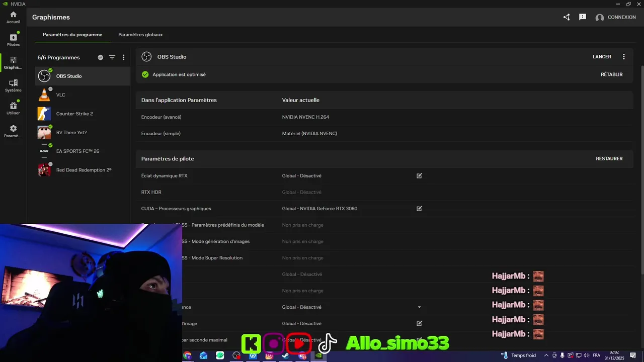The image size is (644, 362).
Task: Click the NVIDIA NVENC H.264 value
Action: tap(305, 117)
